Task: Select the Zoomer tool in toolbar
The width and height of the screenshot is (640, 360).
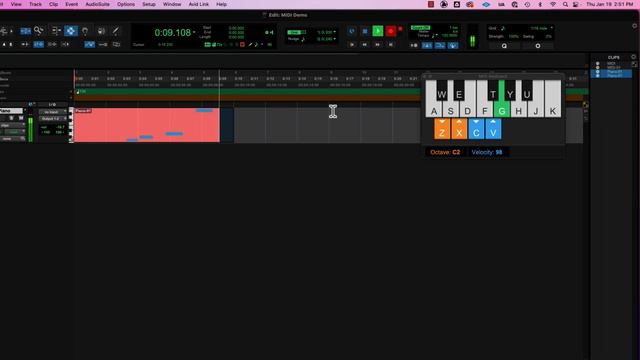Action: pyautogui.click(x=39, y=31)
